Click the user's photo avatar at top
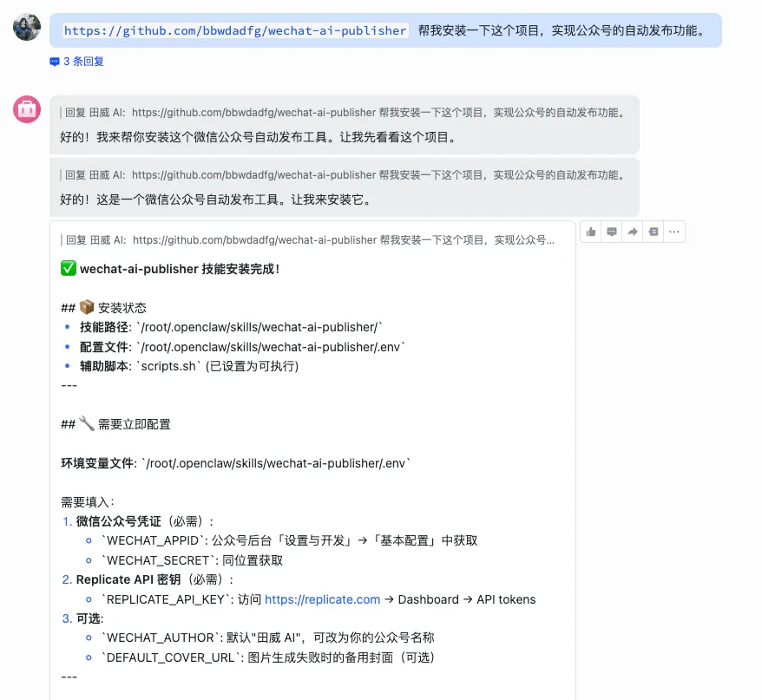Image resolution: width=762 pixels, height=700 pixels. coord(27,28)
